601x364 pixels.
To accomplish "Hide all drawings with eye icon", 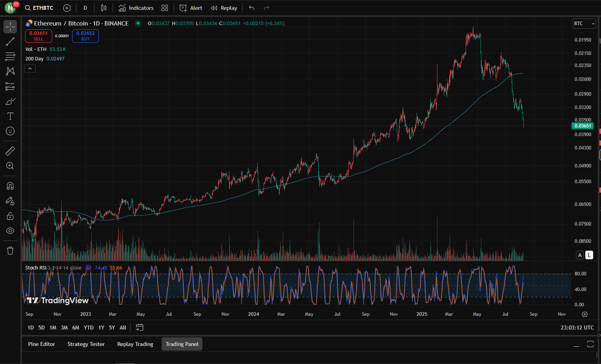I will tap(10, 231).
